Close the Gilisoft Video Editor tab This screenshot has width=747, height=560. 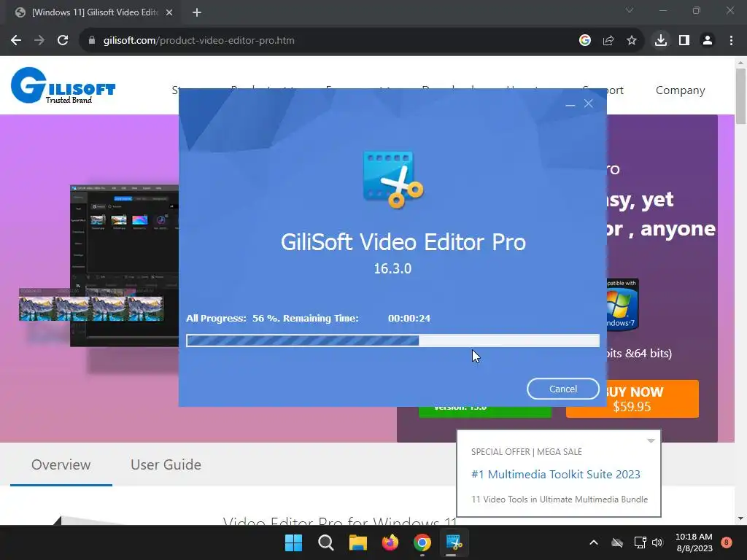169,12
